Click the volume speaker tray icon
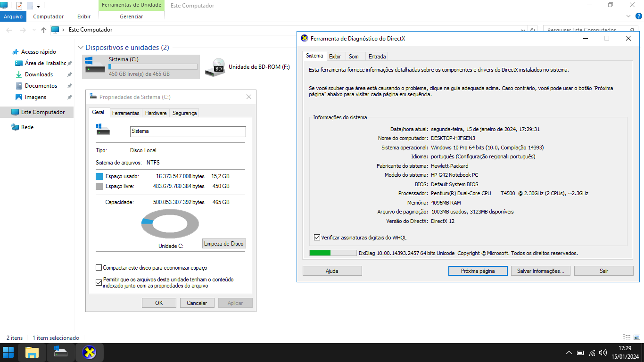This screenshot has width=644, height=362. (603, 353)
